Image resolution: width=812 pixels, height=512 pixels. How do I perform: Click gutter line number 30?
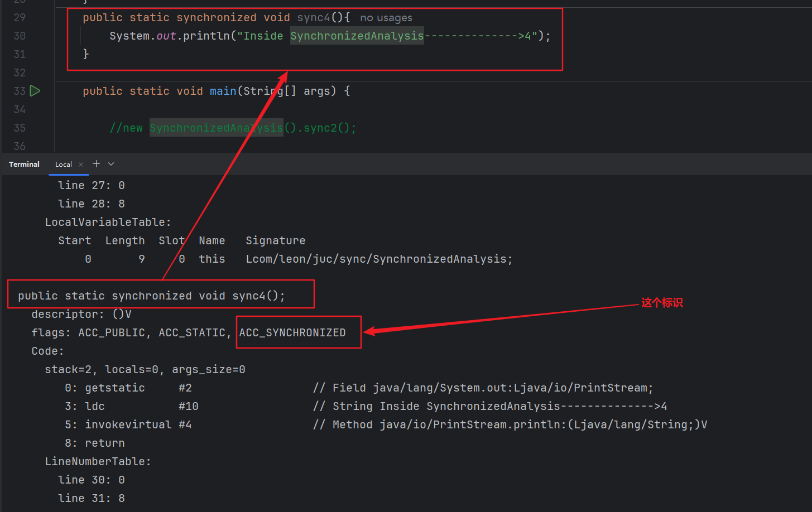[20, 36]
